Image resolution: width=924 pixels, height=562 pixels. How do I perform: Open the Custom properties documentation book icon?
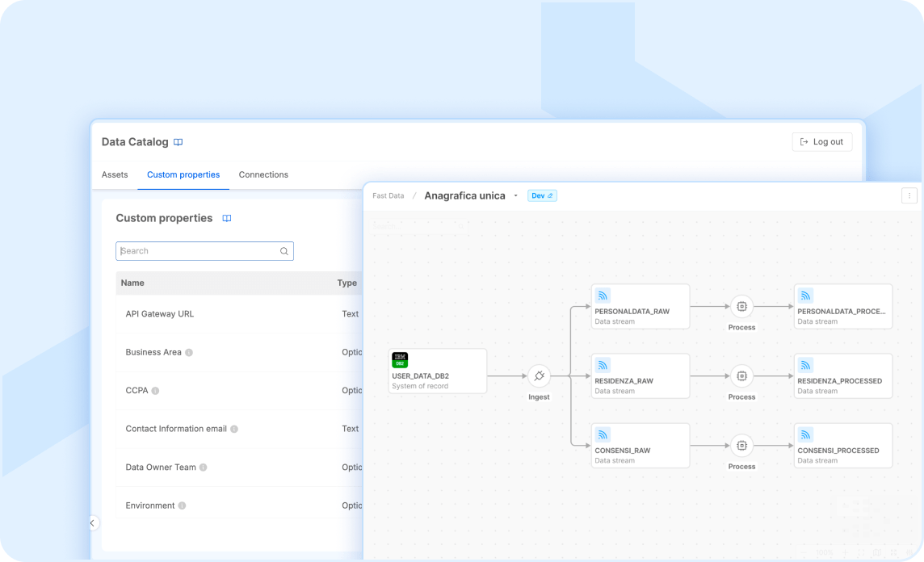227,219
